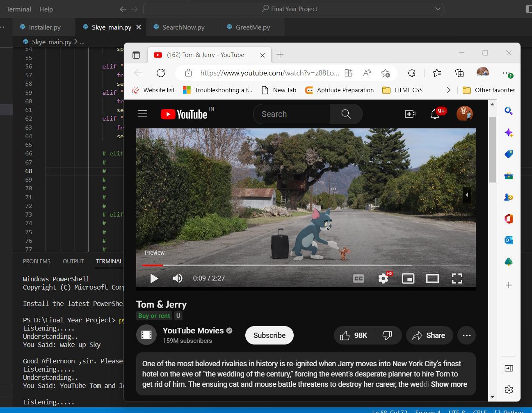
Task: Toggle closed captions on the video
Action: coord(358,278)
